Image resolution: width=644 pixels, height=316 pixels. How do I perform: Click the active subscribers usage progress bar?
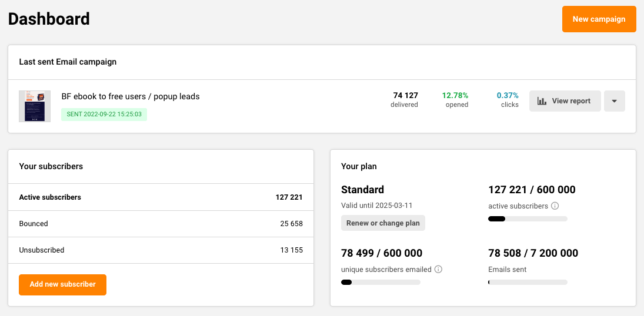coord(528,219)
